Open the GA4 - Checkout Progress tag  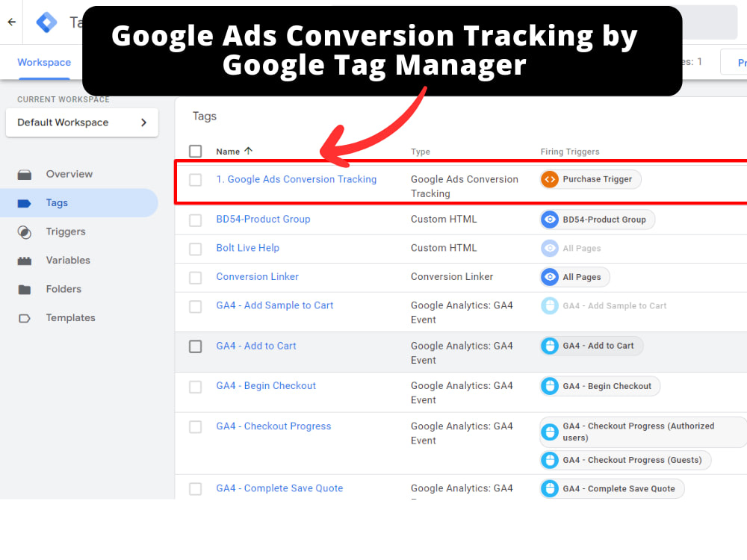273,426
